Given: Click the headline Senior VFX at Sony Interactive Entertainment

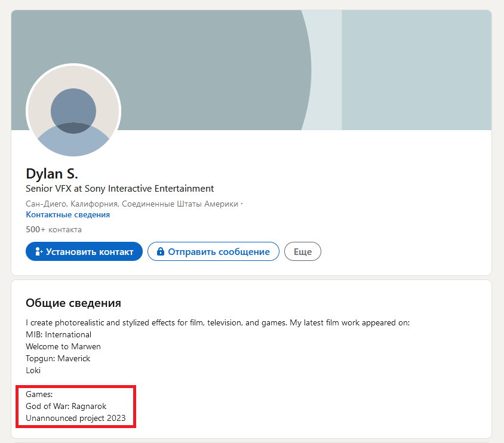Looking at the screenshot, I should click(x=119, y=189).
